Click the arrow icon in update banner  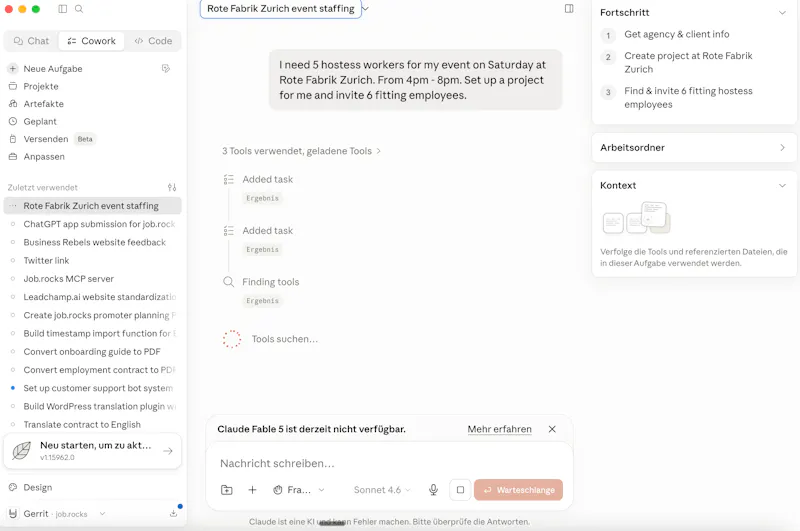point(167,451)
